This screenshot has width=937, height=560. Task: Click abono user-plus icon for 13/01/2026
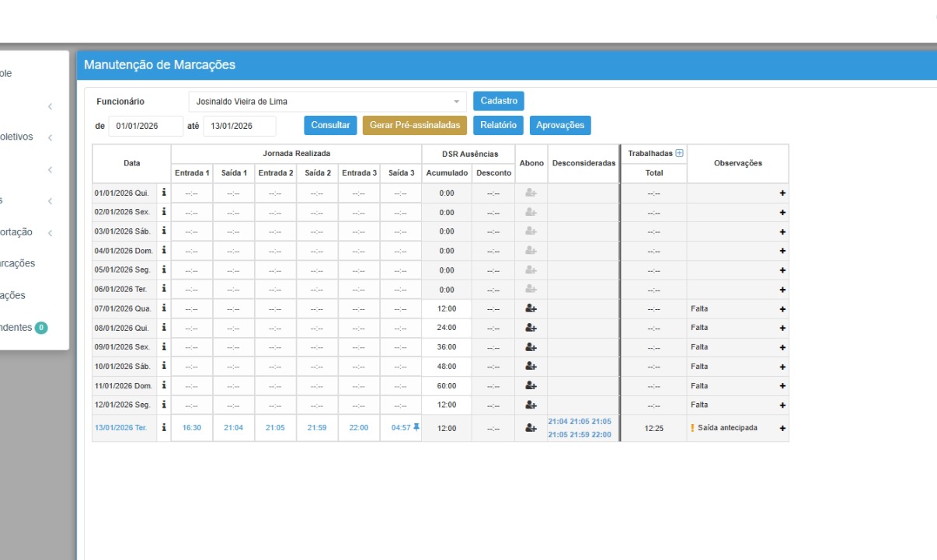click(x=531, y=428)
